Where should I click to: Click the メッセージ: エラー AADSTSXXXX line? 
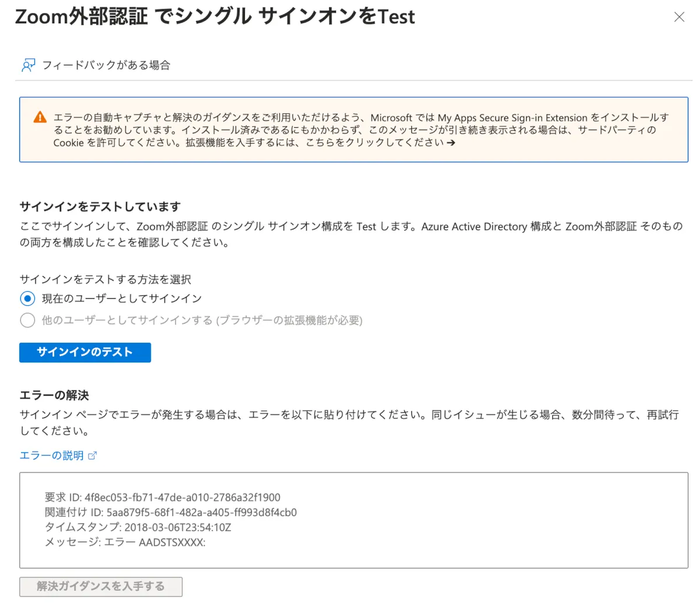(x=125, y=542)
